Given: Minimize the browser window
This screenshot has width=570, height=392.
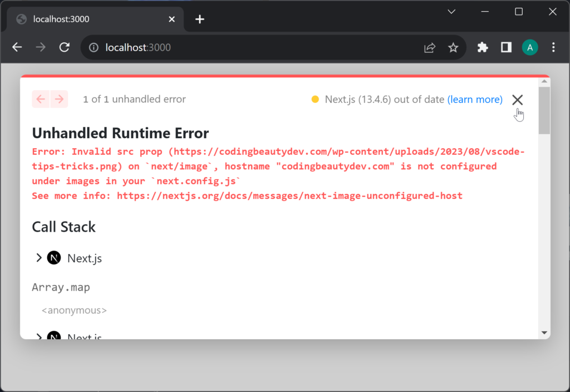Looking at the screenshot, I should coord(485,12).
